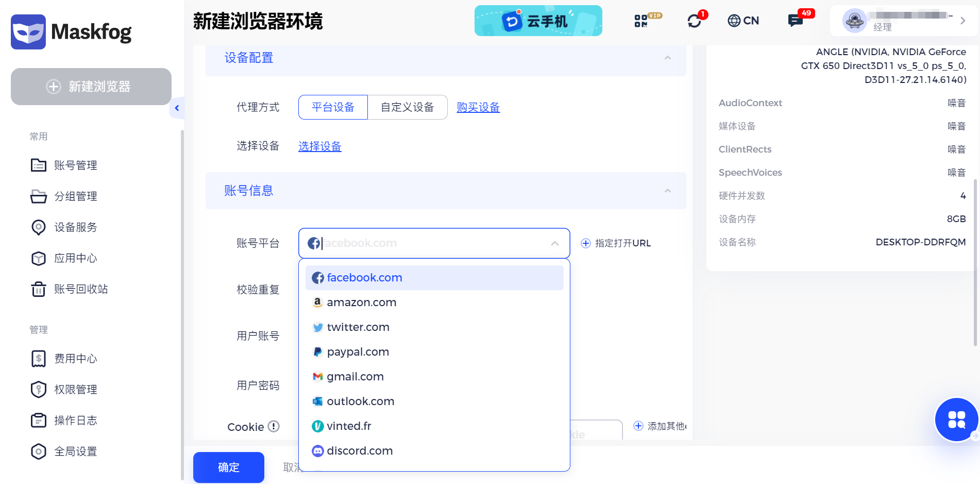The width and height of the screenshot is (980, 484).
Task: Open the 云手机 cloud phone banner
Action: pyautogui.click(x=538, y=21)
